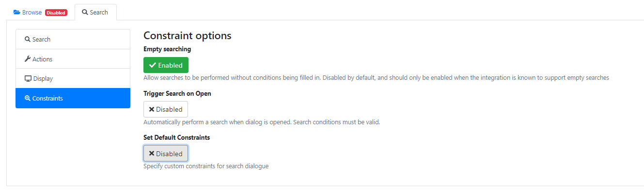The image size is (644, 190).
Task: Select the Constraints sidebar item
Action: pyautogui.click(x=73, y=98)
